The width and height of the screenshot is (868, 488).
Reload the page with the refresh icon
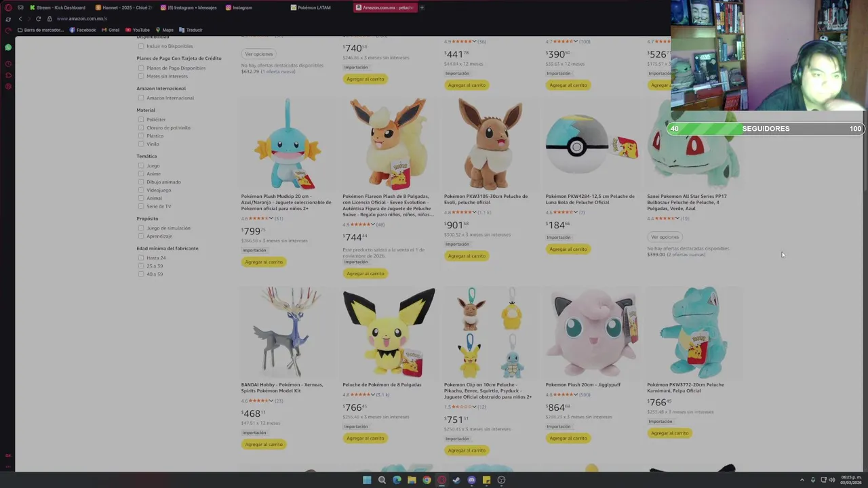[x=38, y=19]
